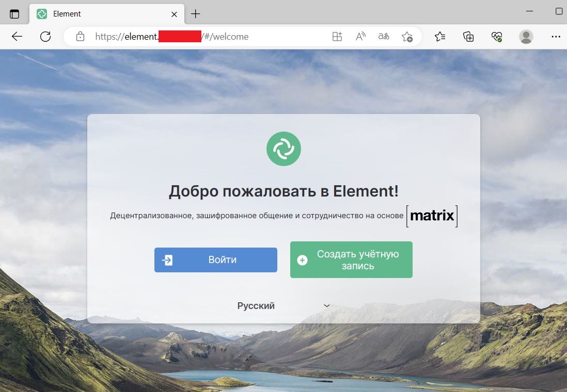Open the translate page icon
Screen dimensions: 567x392
(x=384, y=37)
